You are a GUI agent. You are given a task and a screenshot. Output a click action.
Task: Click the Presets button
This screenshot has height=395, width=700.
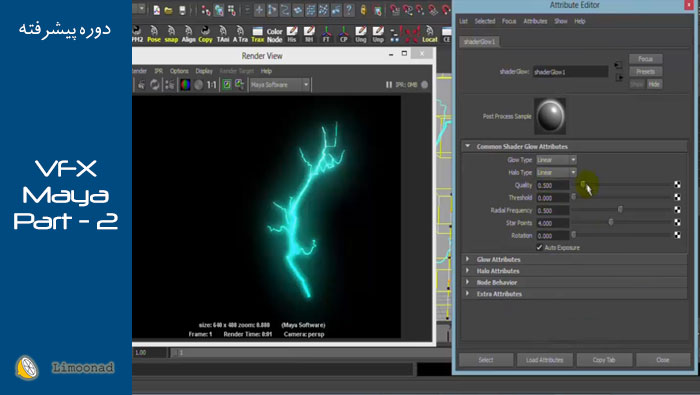click(646, 71)
